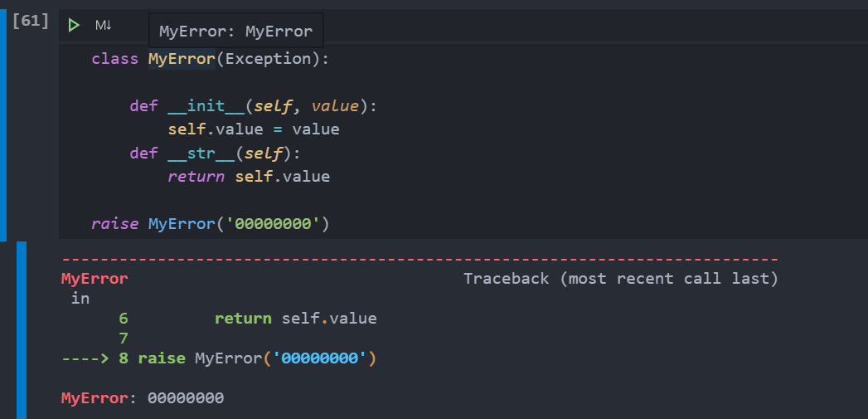This screenshot has width=868, height=419.
Task: Click the __str__ method name
Action: coord(201,153)
